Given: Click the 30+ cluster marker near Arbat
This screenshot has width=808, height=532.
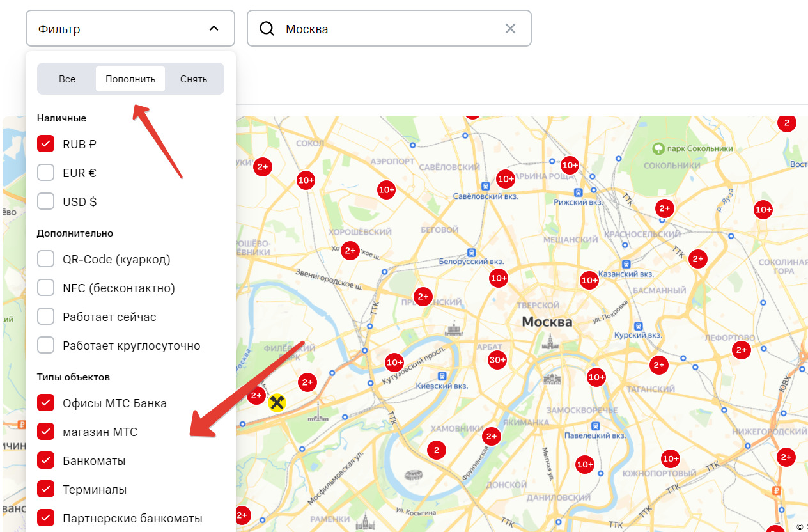Looking at the screenshot, I should pyautogui.click(x=497, y=360).
